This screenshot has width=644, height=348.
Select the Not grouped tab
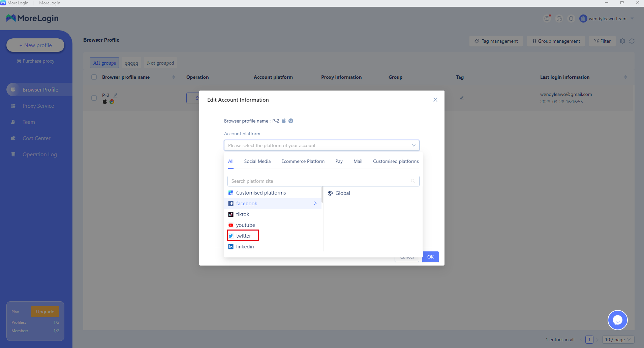coord(160,63)
